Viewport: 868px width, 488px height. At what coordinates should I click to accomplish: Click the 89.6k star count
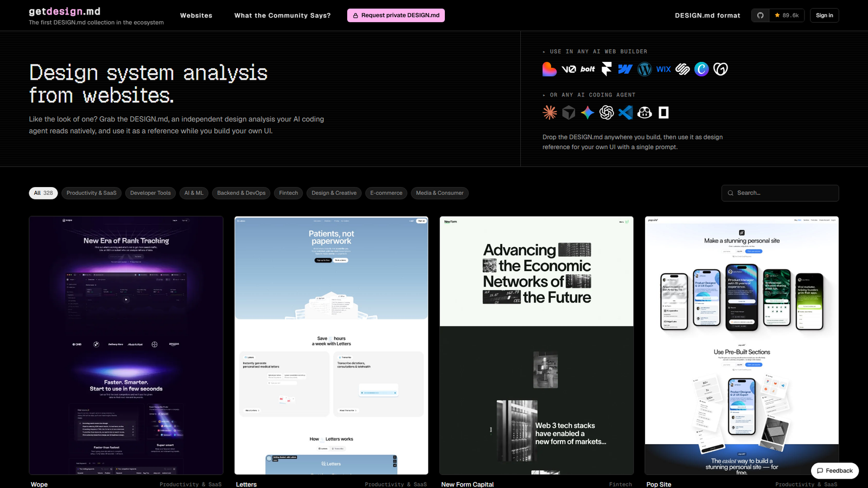coord(787,15)
